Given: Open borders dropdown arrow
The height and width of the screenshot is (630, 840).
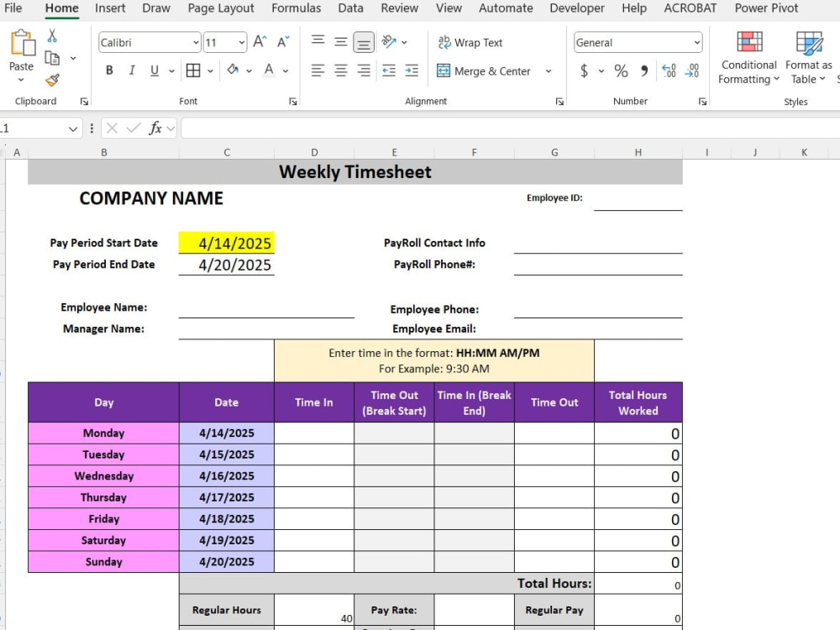Looking at the screenshot, I should [x=211, y=71].
